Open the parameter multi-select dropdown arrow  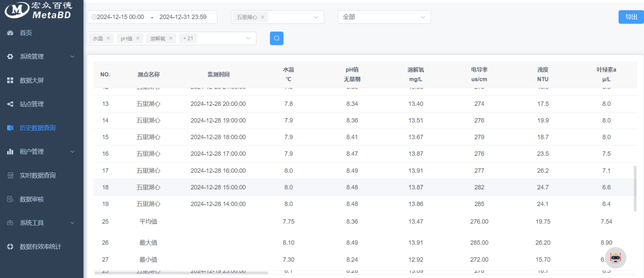tap(248, 38)
